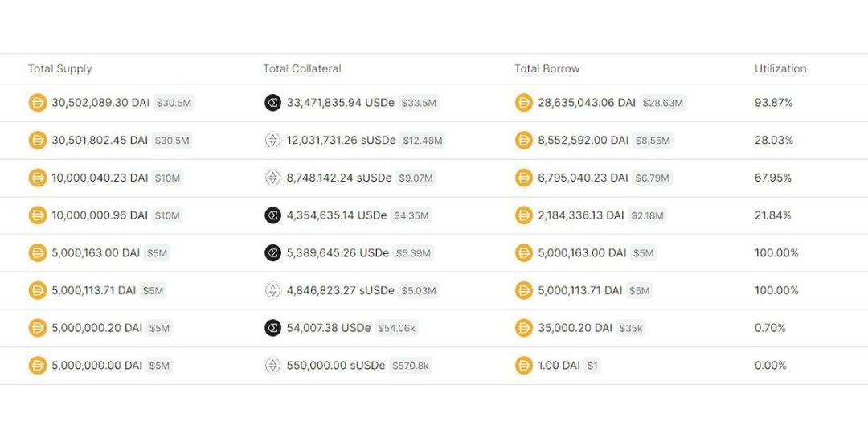The width and height of the screenshot is (868, 434).
Task: Click DAI icon beside 30,502,089.30 DAI supply
Action: [x=38, y=103]
